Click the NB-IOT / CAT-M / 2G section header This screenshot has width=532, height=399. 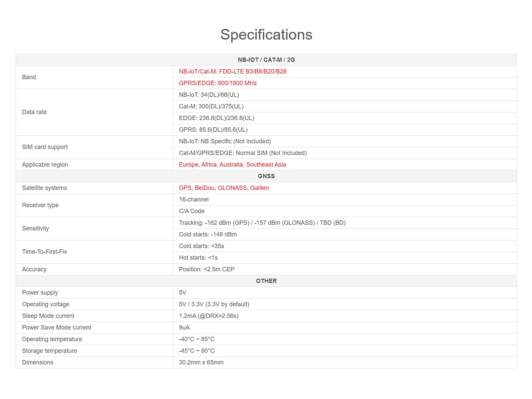[x=266, y=60]
